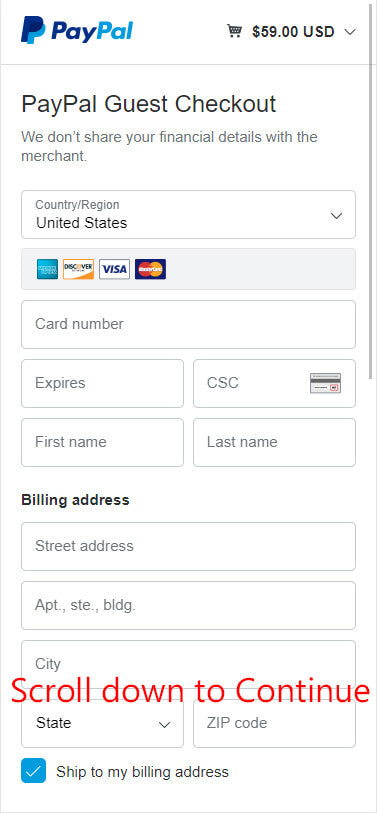
Task: Click the Street address field
Action: (188, 546)
